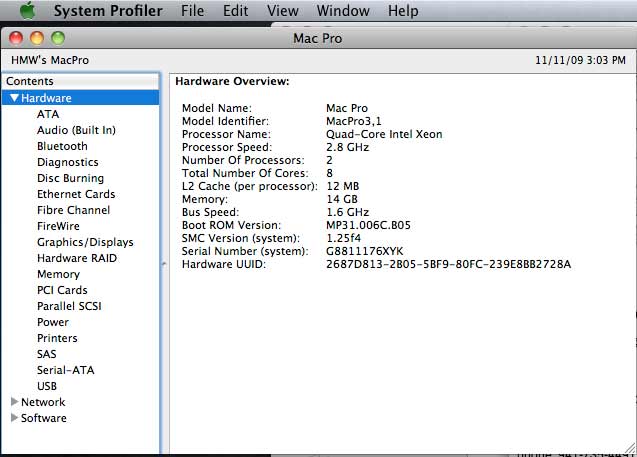Open the System Profiler menu
Image resolution: width=637 pixels, height=457 pixels.
108,11
